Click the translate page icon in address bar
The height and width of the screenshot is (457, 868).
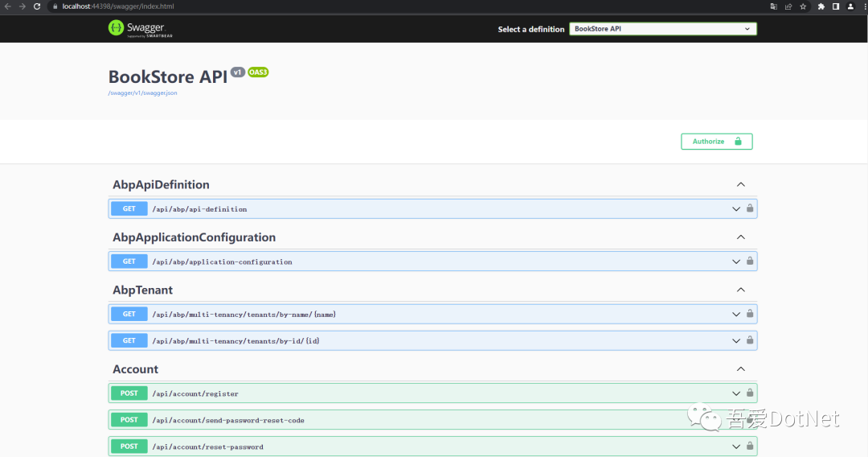(x=773, y=6)
